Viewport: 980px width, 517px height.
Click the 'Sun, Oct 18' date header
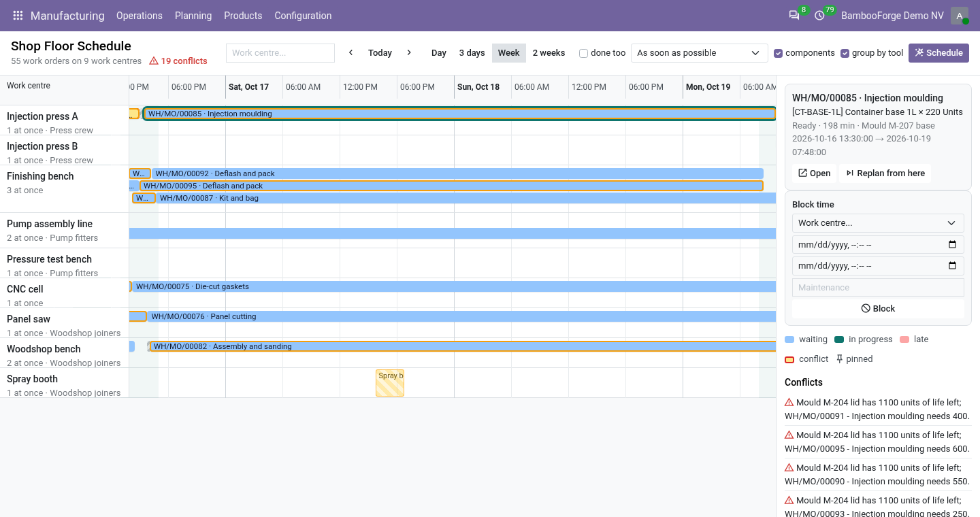click(478, 87)
